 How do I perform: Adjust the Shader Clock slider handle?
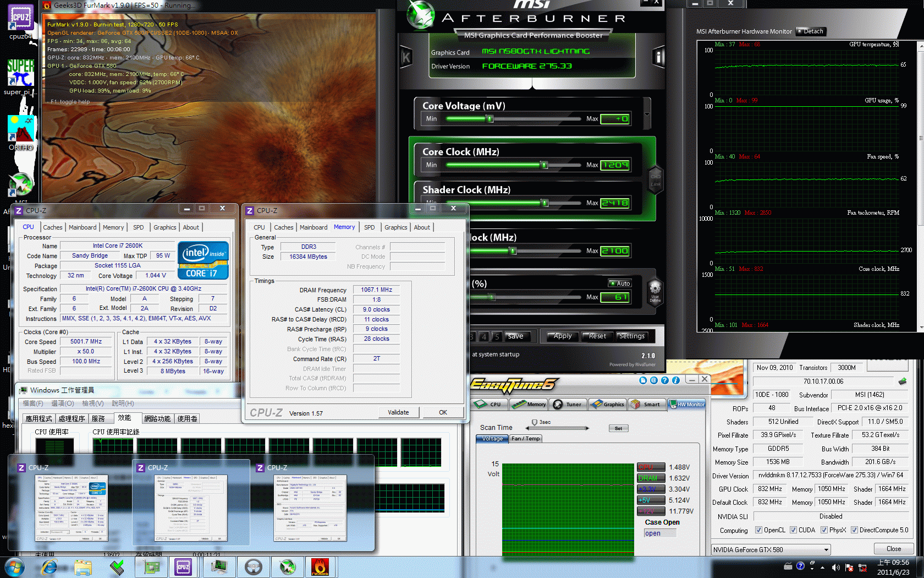click(x=544, y=203)
